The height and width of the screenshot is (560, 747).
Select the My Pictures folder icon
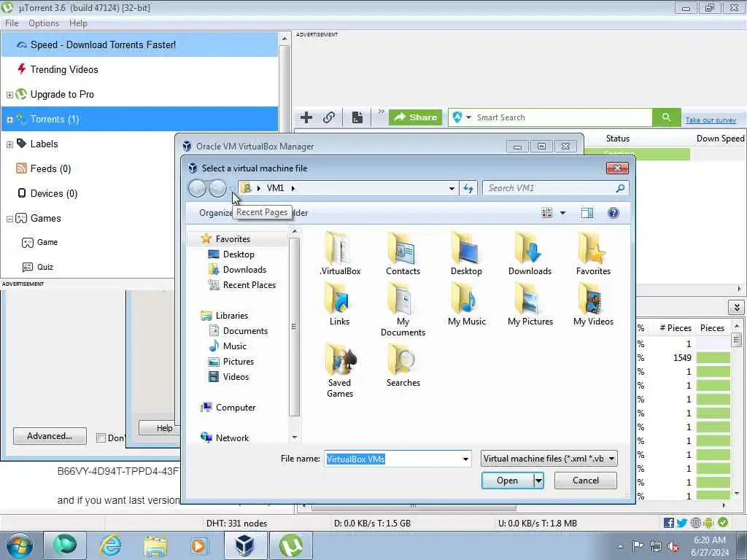[x=530, y=304]
